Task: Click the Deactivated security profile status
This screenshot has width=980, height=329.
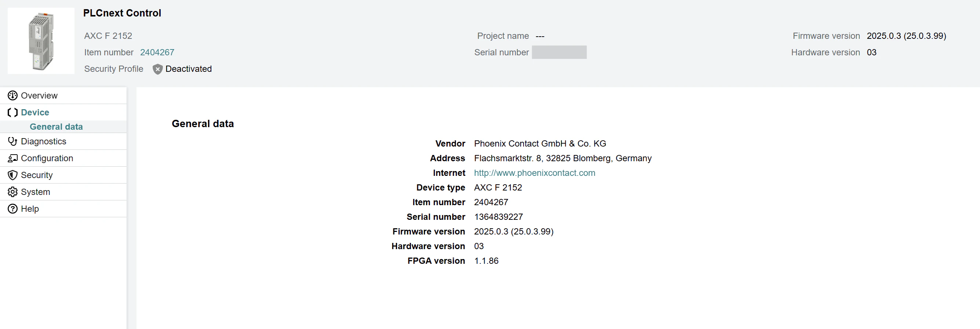Action: pyautogui.click(x=189, y=69)
